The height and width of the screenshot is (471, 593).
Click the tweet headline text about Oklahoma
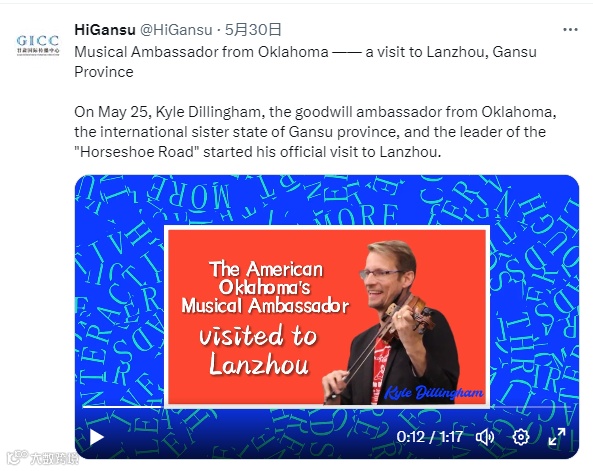pos(305,62)
